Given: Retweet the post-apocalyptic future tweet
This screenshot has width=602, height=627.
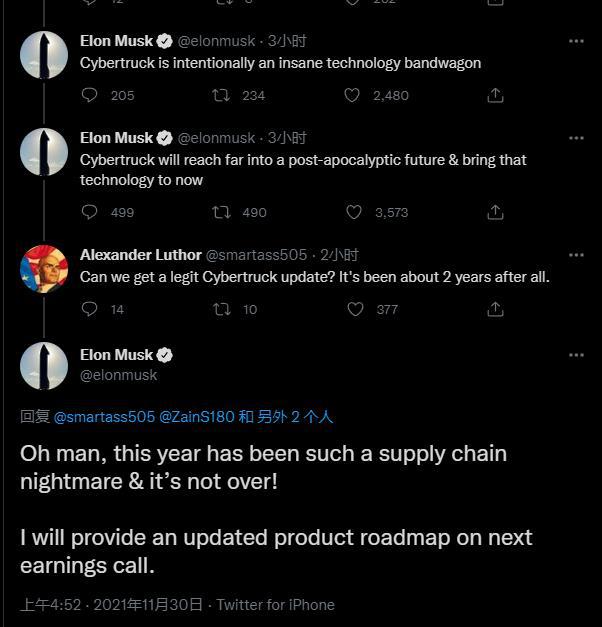Looking at the screenshot, I should (x=222, y=212).
